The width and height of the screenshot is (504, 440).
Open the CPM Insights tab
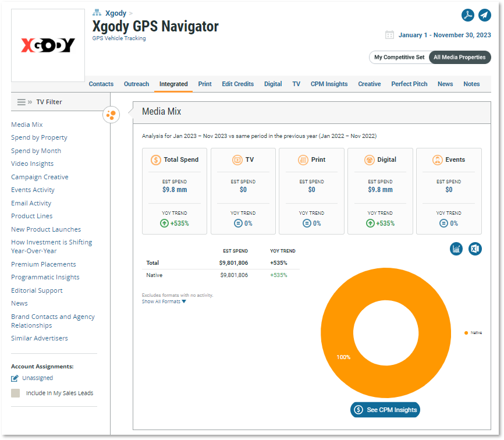[x=329, y=84]
